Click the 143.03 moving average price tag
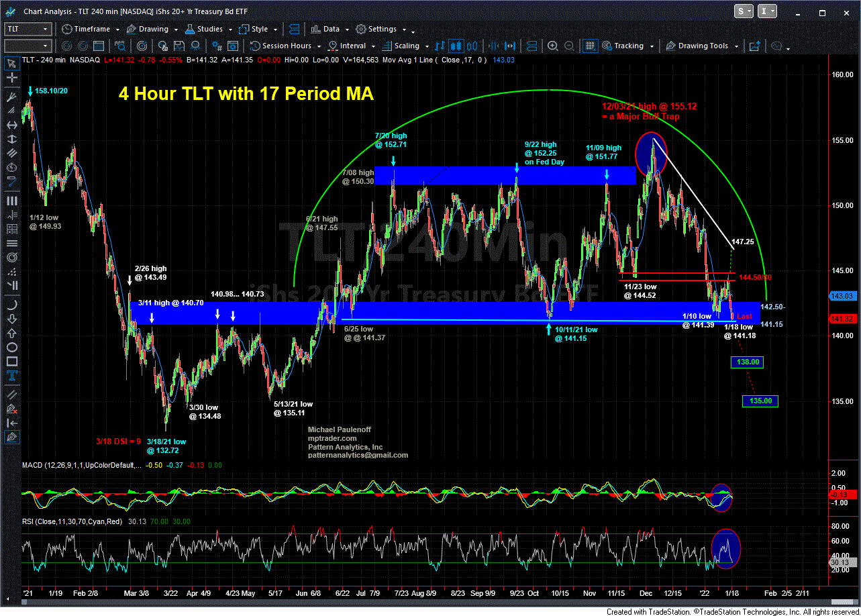The image size is (861, 616). [842, 296]
